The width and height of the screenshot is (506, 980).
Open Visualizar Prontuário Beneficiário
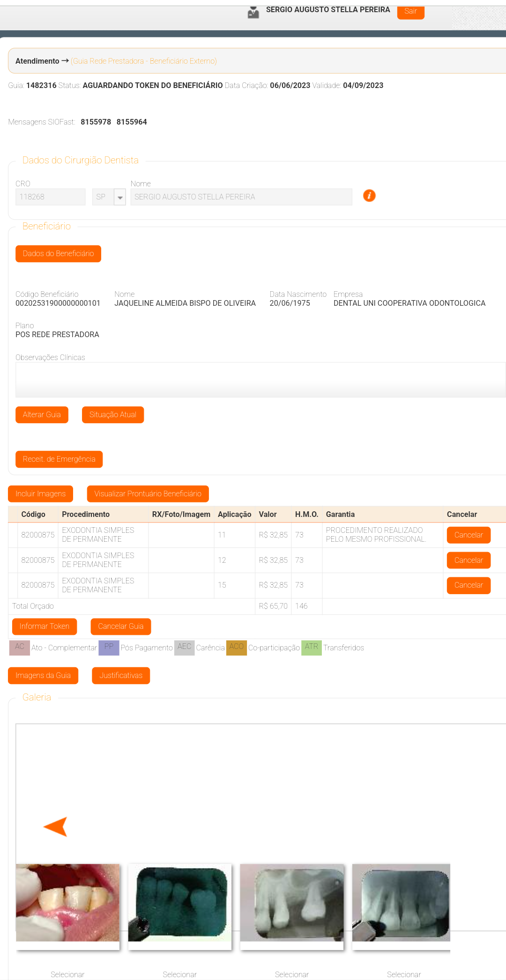148,494
